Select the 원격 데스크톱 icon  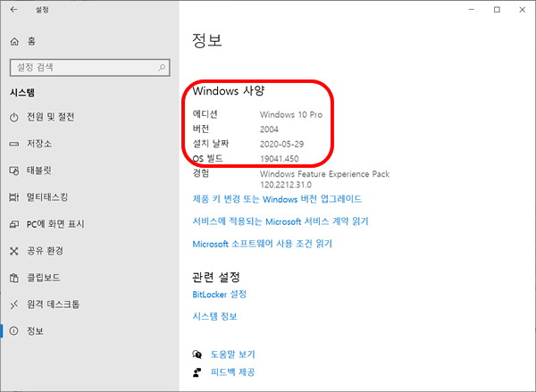(x=14, y=304)
